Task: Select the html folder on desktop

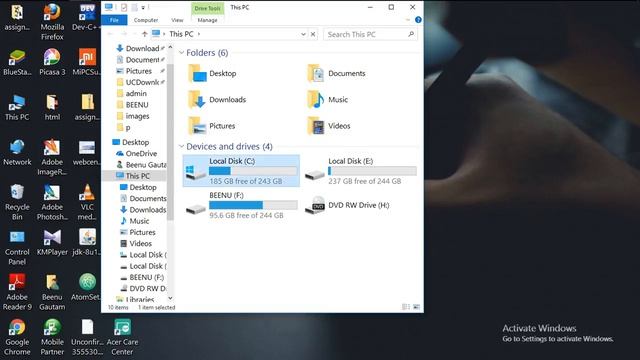Action: coord(52,107)
